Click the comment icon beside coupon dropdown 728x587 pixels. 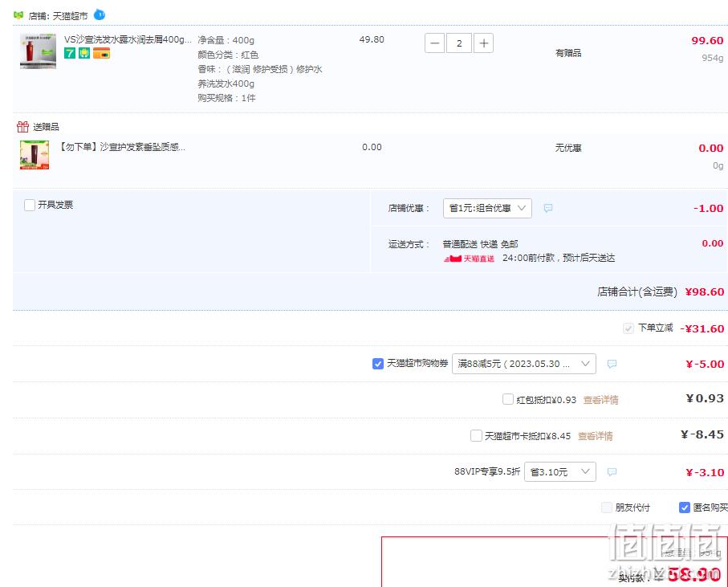pyautogui.click(x=612, y=364)
